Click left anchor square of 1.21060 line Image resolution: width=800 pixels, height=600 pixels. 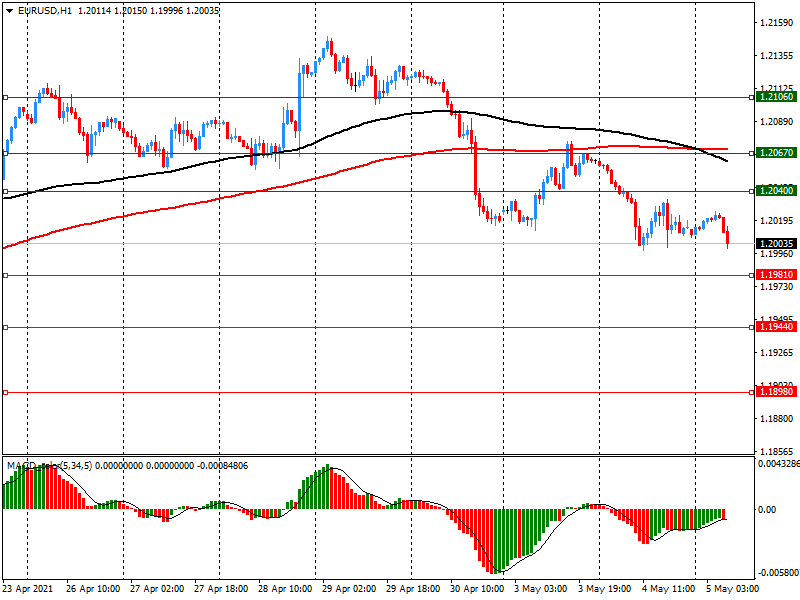(x=6, y=98)
